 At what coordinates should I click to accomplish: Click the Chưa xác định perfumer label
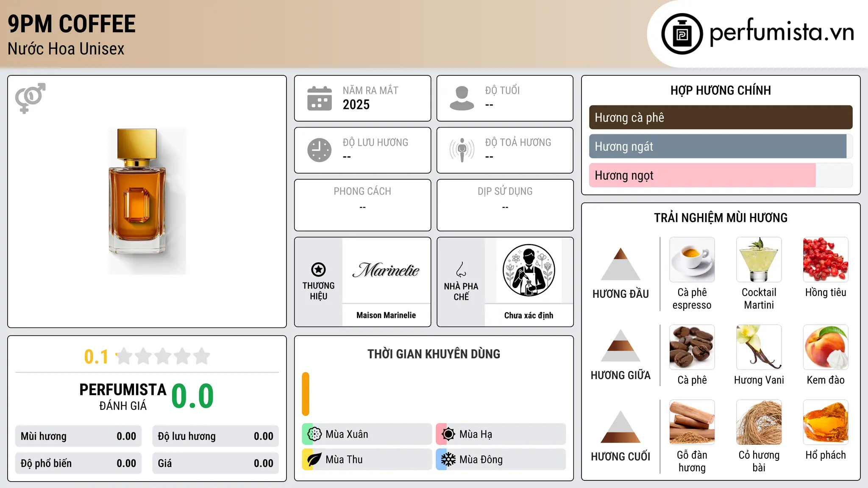(x=529, y=315)
